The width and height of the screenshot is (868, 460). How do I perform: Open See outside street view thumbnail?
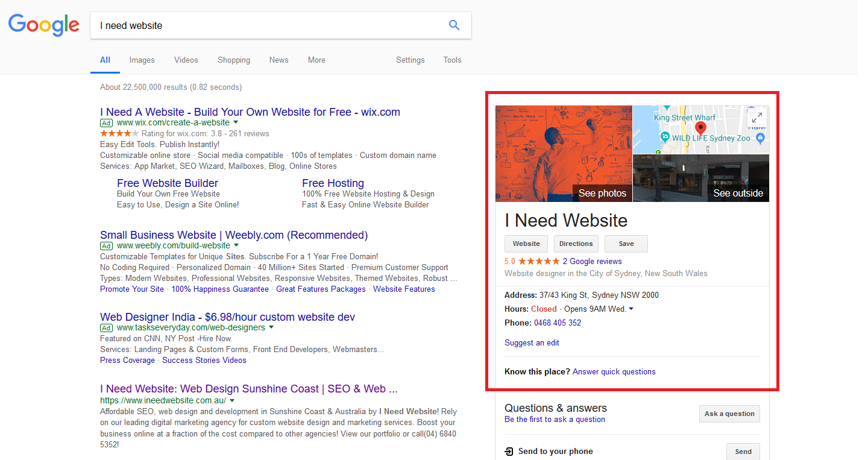click(701, 178)
